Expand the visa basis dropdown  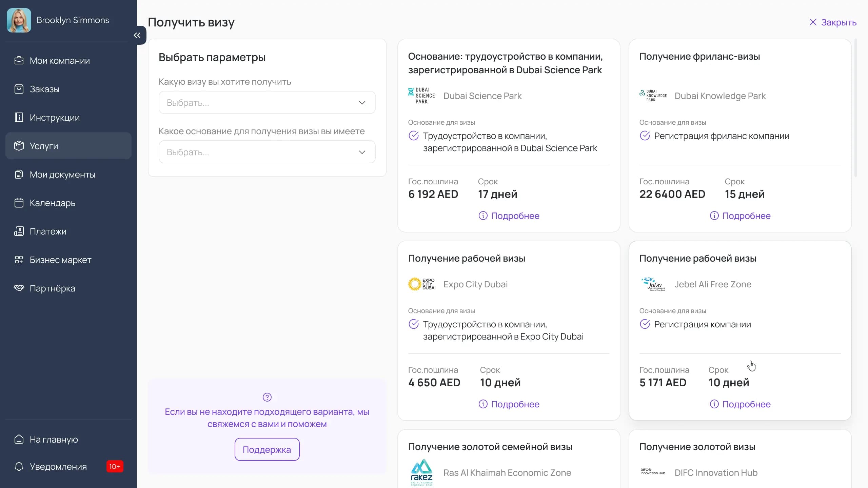click(267, 152)
